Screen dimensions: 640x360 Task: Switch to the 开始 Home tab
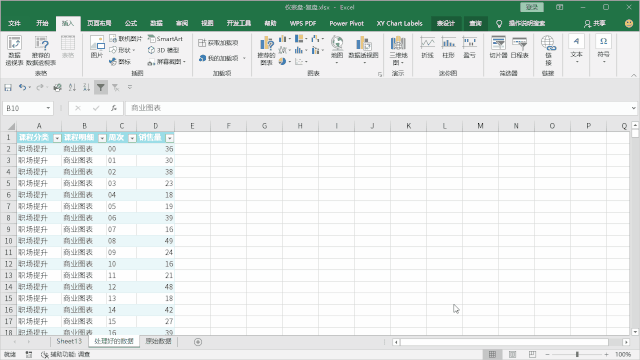click(x=42, y=23)
